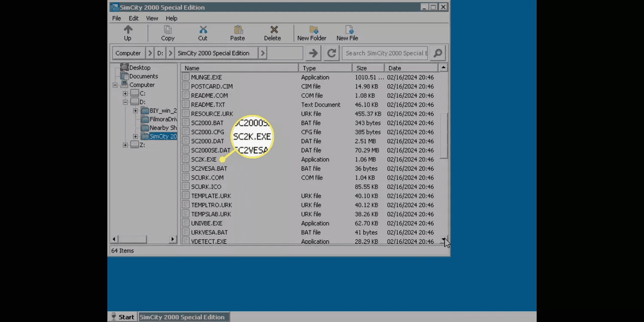
Task: Select SimCity 2000 Special Edition in the taskbar
Action: [x=183, y=316]
